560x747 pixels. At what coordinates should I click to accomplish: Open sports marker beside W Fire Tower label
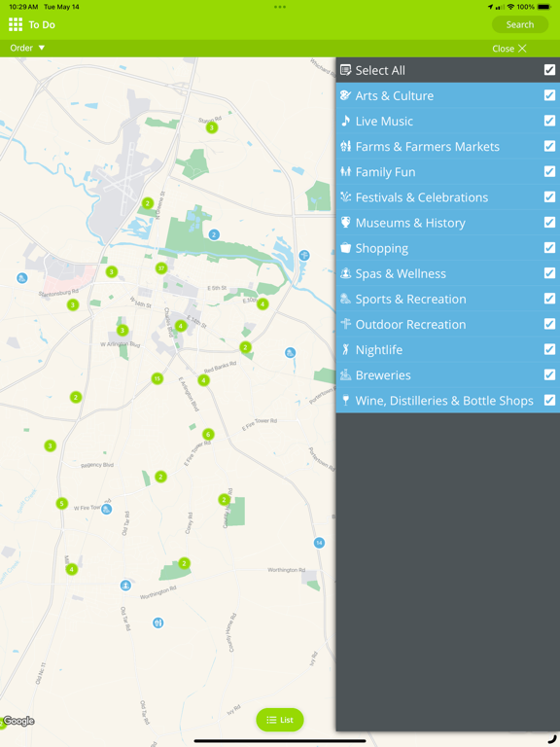[x=107, y=510]
